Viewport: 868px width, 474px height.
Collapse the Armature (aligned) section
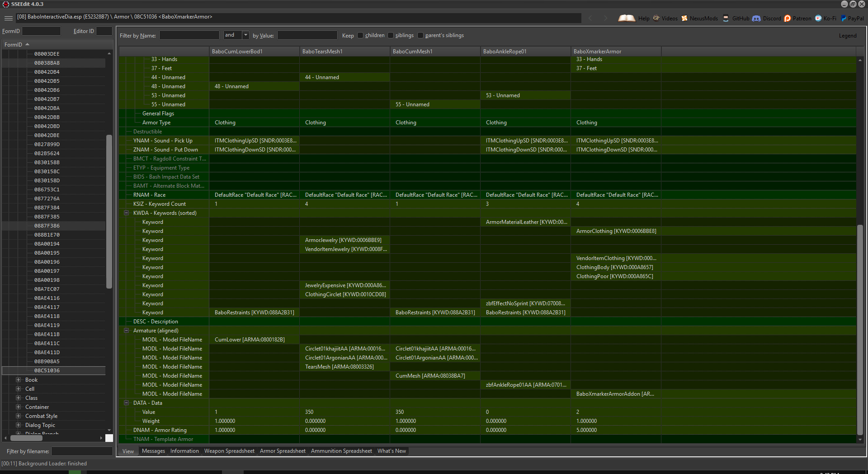coord(127,331)
